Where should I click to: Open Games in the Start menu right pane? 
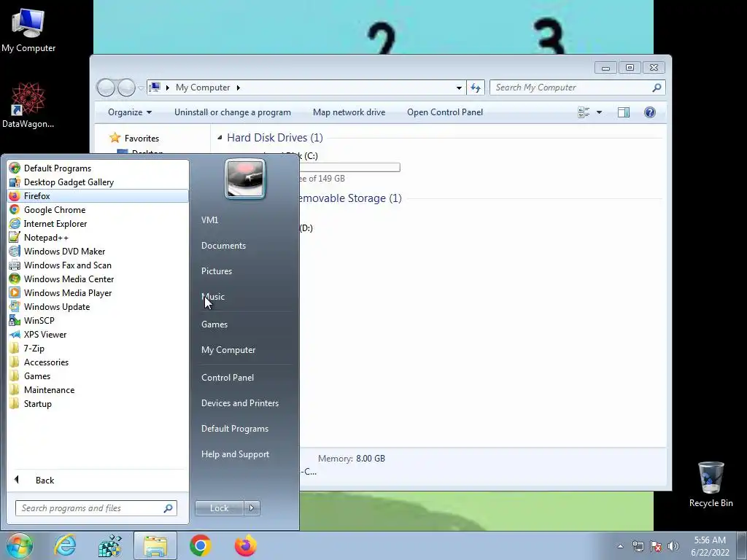(214, 324)
